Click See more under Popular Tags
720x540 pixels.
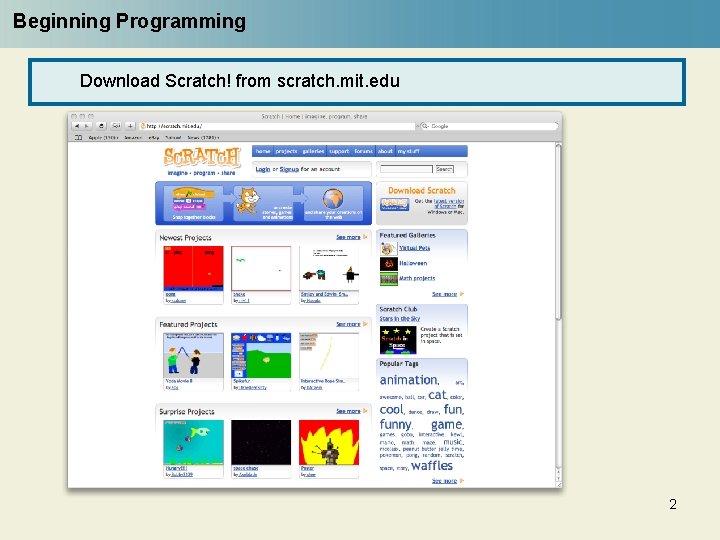(444, 481)
